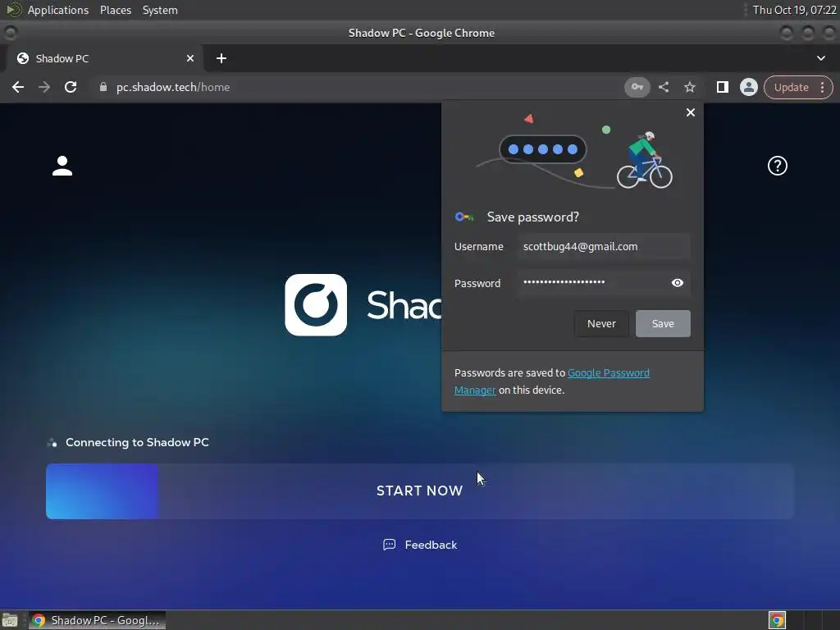This screenshot has height=630, width=840.
Task: Select the Shadow PC browser tab
Action: [104, 58]
